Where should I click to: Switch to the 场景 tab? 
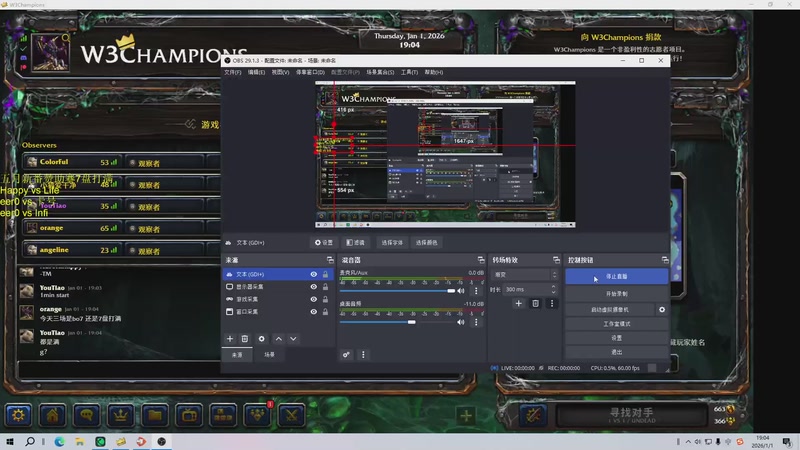pyautogui.click(x=269, y=355)
